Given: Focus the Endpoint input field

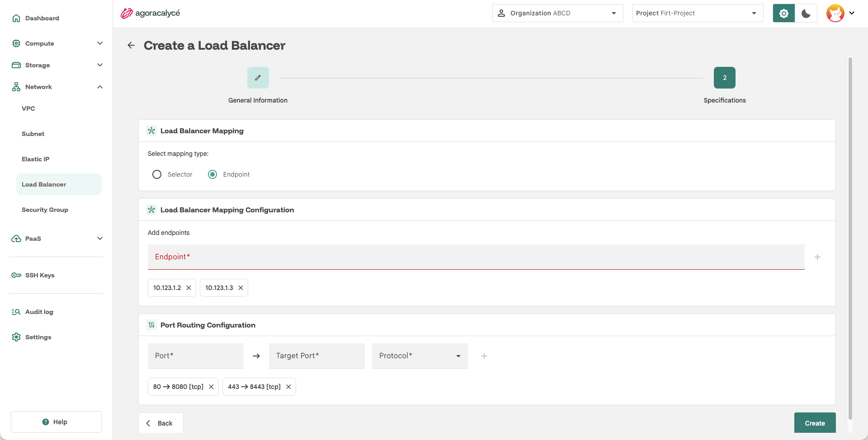Looking at the screenshot, I should [476, 257].
